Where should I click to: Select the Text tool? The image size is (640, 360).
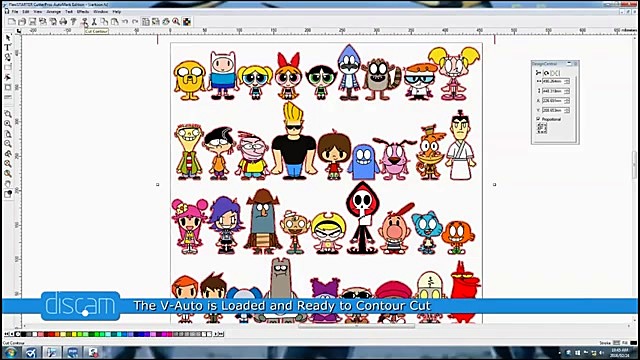(x=8, y=47)
